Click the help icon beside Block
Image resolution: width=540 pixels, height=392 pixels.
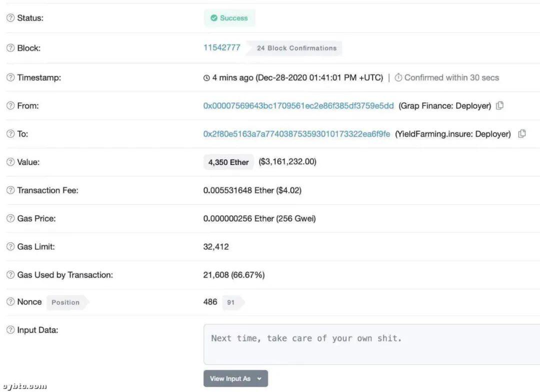pos(10,48)
